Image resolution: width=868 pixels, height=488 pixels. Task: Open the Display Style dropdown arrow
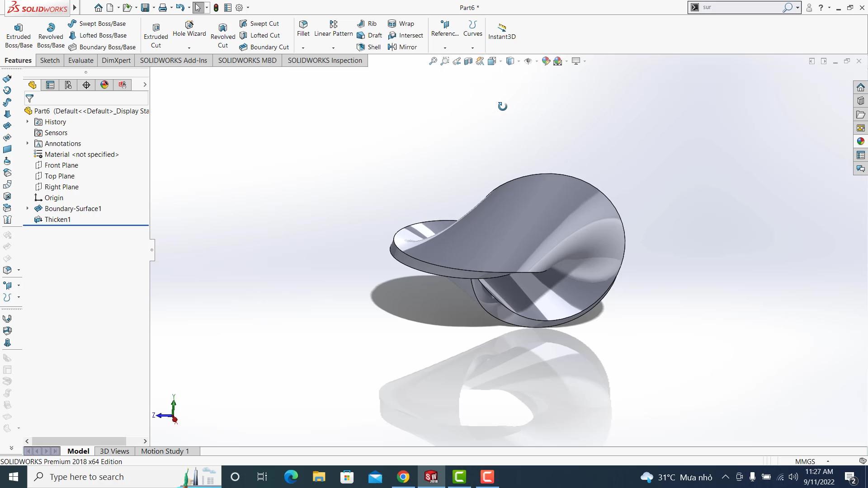(x=519, y=61)
